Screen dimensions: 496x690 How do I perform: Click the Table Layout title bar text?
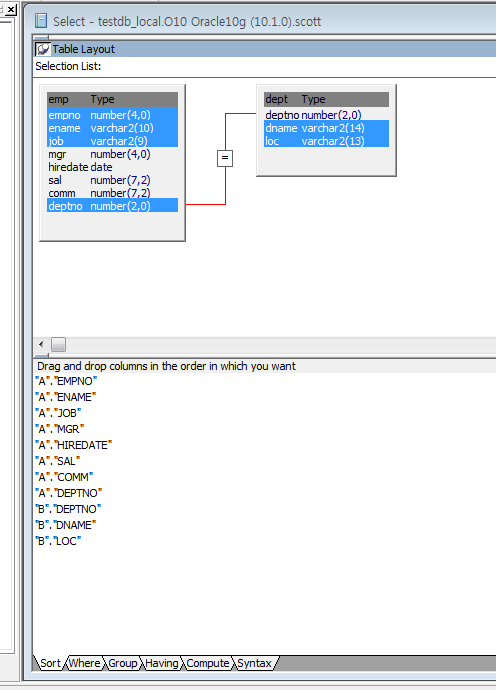point(84,49)
